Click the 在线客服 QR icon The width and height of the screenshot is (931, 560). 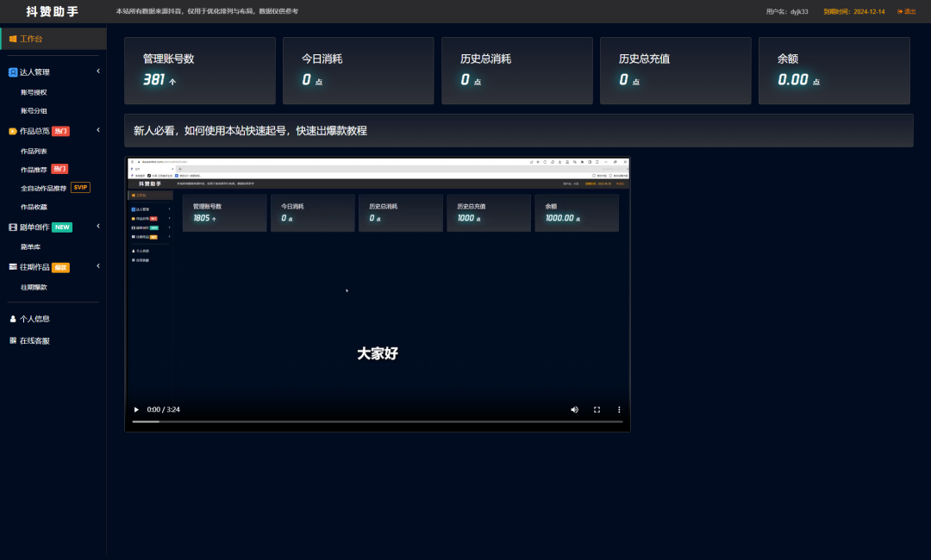click(x=13, y=340)
